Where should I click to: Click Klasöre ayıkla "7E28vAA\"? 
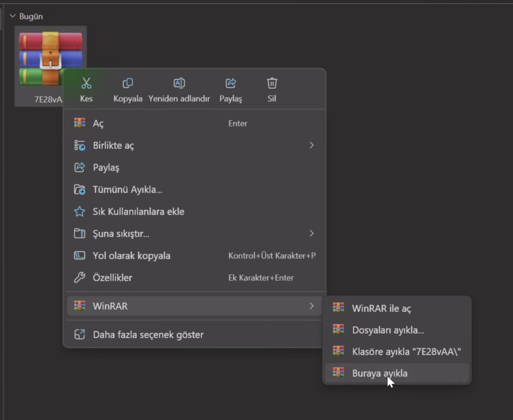[406, 352]
